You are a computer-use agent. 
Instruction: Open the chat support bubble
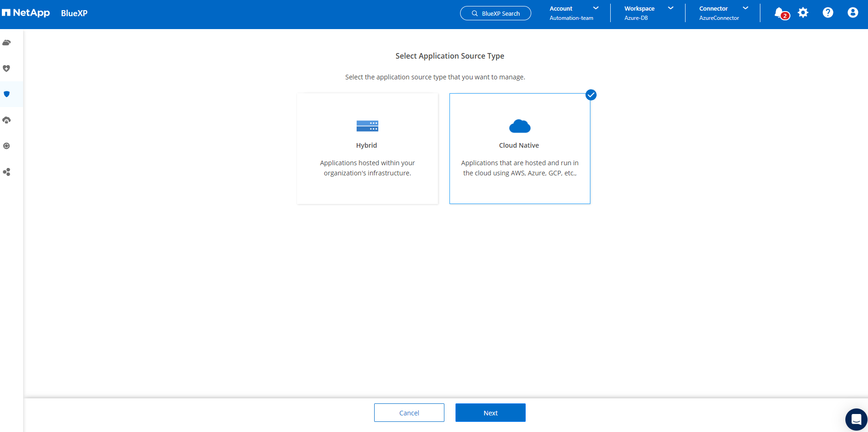pos(856,419)
